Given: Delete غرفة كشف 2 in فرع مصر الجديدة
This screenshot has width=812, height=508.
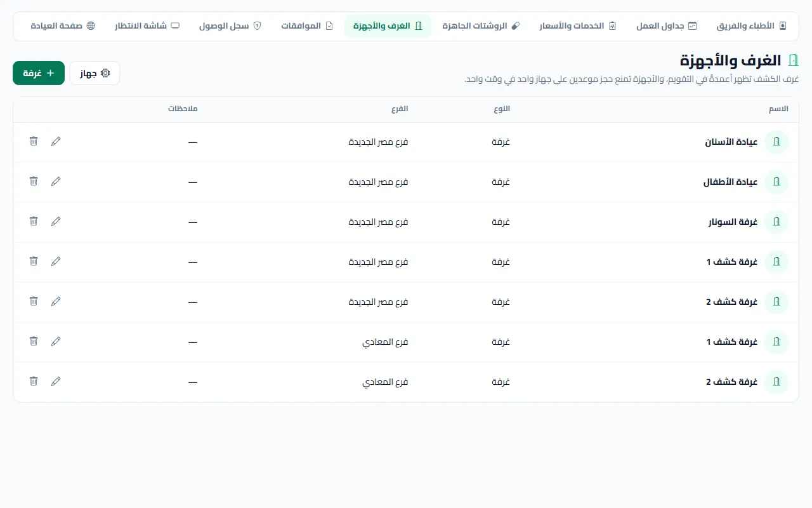Looking at the screenshot, I should tap(34, 301).
